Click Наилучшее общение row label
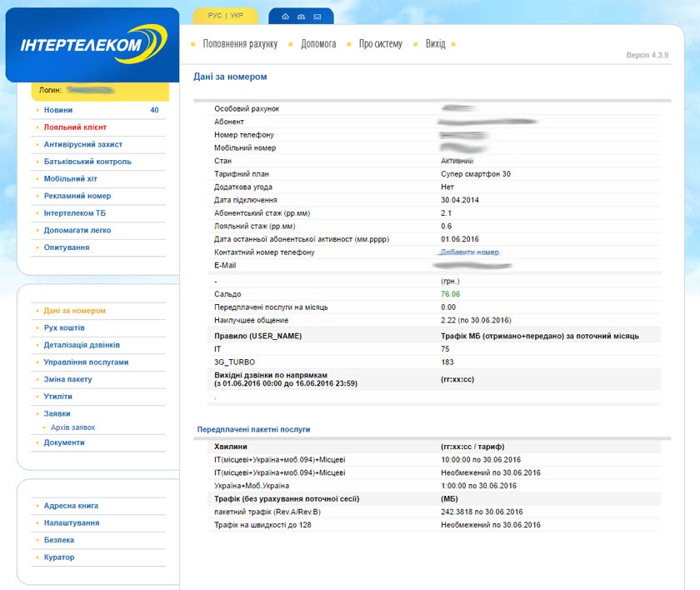The height and width of the screenshot is (590, 700). pos(252,320)
